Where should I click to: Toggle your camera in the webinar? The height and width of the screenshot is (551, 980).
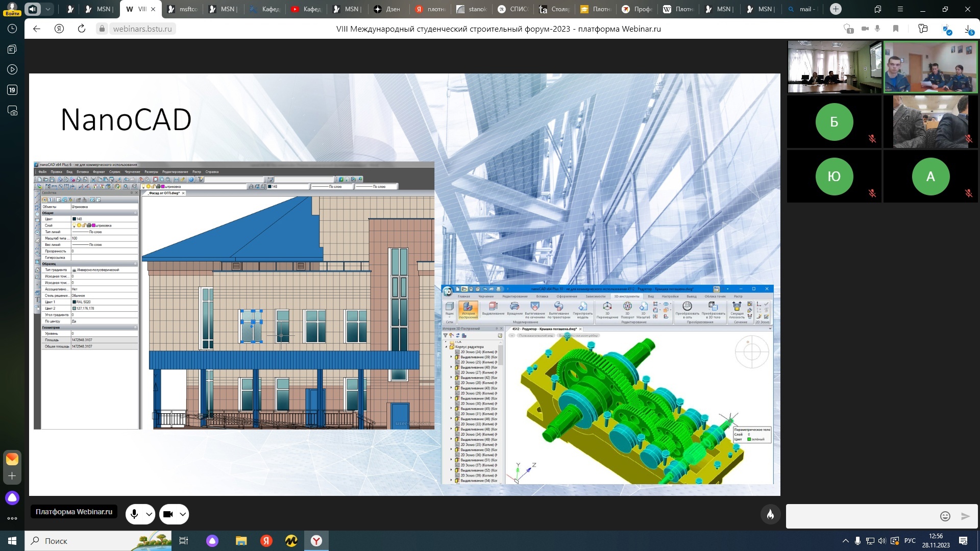(168, 514)
